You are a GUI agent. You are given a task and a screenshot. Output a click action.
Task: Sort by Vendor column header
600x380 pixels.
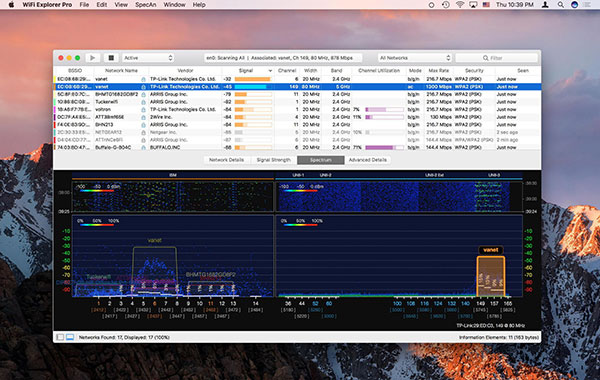185,70
